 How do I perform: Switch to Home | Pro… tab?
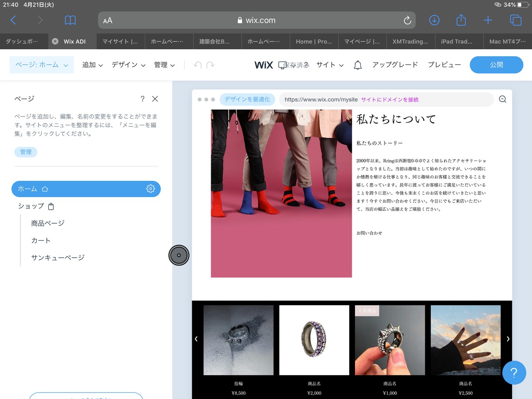314,41
